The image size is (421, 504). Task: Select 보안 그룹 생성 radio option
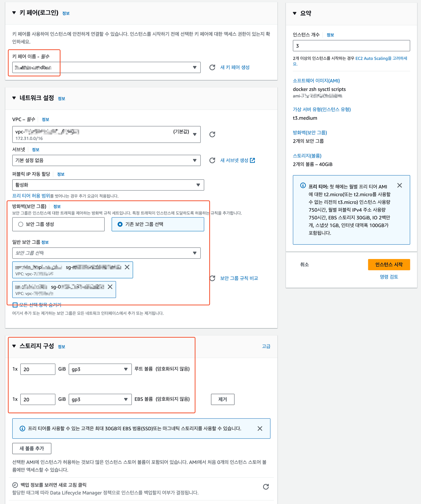pos(21,224)
